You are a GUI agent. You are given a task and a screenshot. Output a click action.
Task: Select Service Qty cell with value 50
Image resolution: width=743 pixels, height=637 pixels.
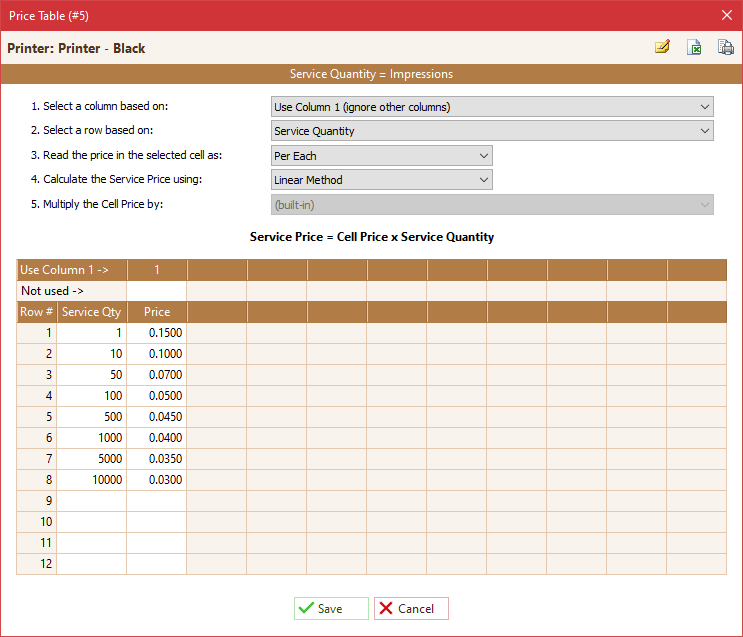click(91, 374)
